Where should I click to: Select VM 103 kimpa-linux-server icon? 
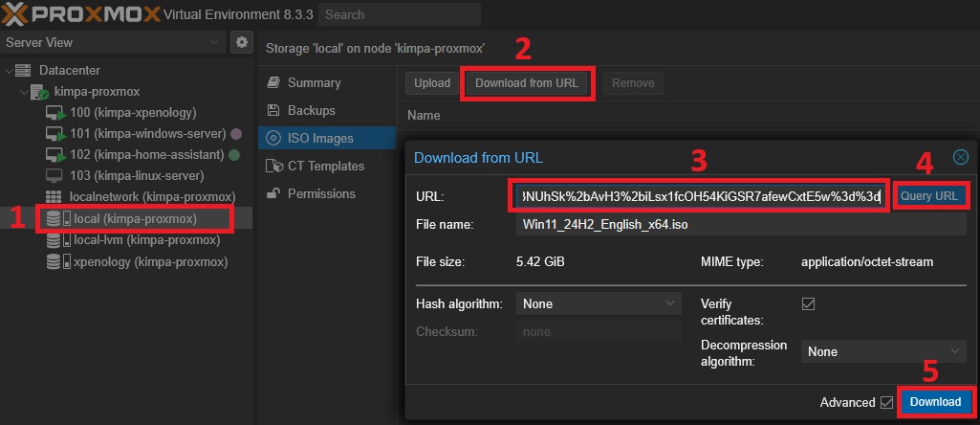pyautogui.click(x=54, y=176)
